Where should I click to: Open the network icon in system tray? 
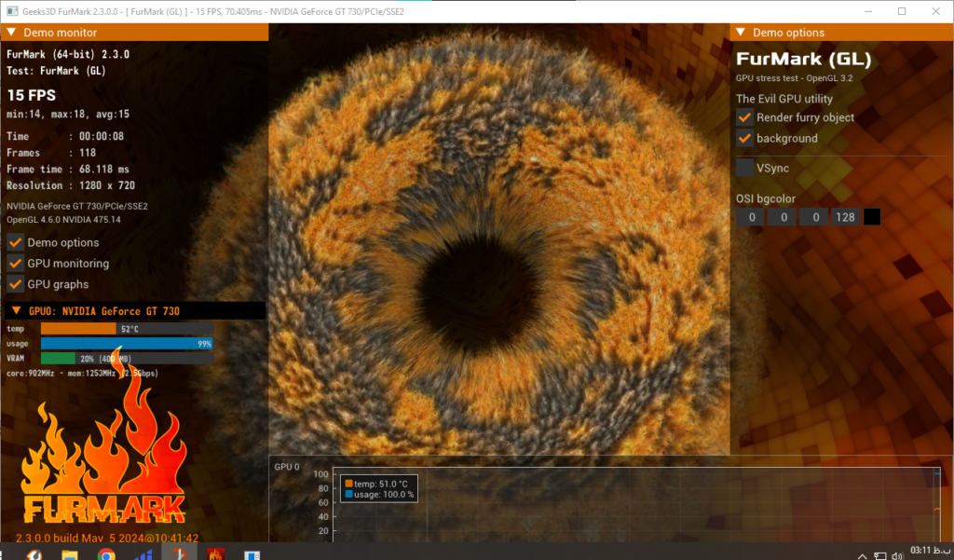coord(879,555)
